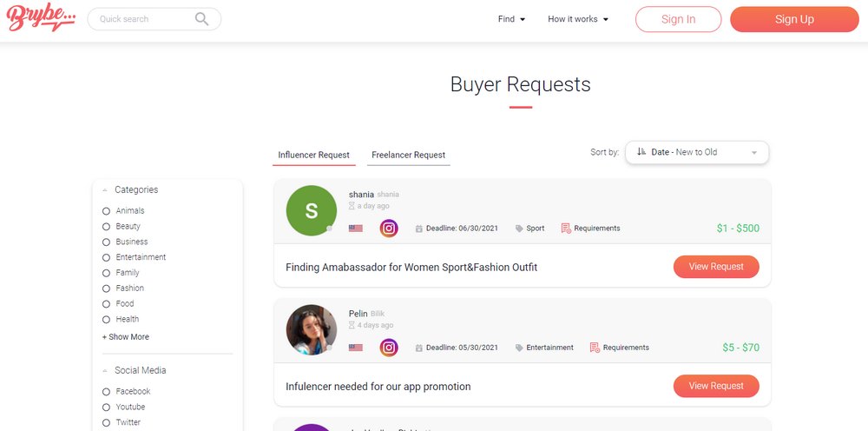Open the How it works dropdown
The width and height of the screenshot is (868, 431).
pos(578,19)
